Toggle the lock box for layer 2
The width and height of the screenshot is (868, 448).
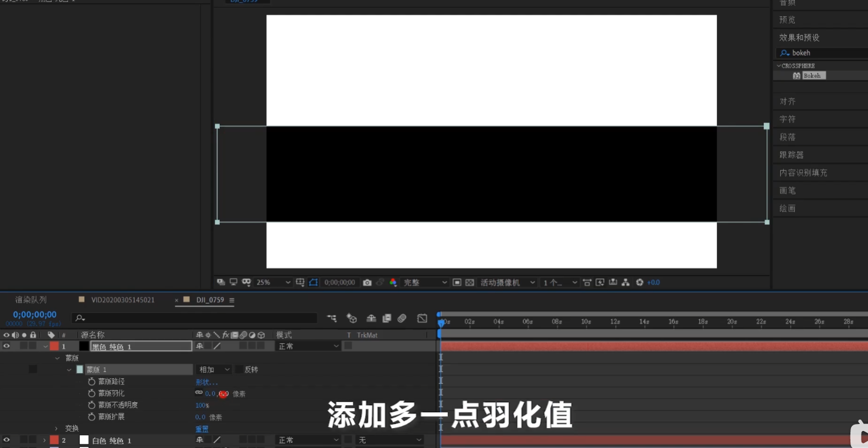[33, 440]
